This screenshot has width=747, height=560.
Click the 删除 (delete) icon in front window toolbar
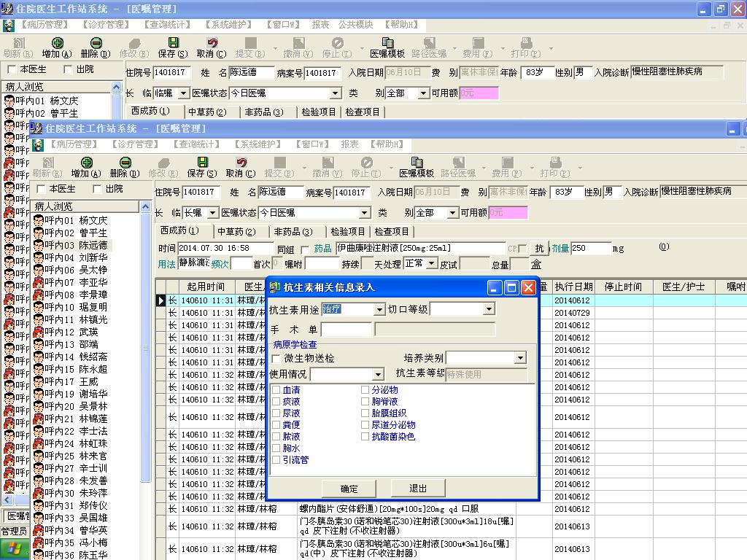[125, 163]
